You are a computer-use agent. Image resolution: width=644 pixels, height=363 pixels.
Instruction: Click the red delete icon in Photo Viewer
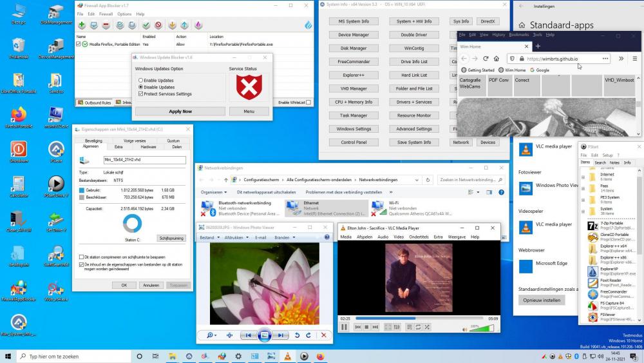tap(323, 335)
